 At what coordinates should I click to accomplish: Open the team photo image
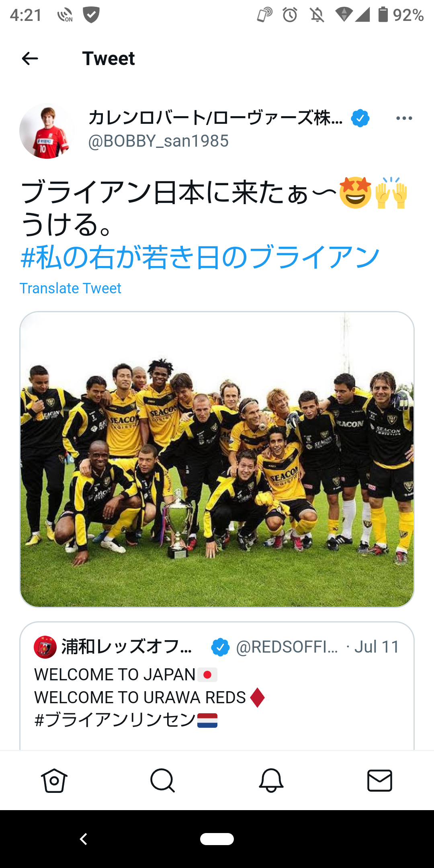tap(217, 459)
